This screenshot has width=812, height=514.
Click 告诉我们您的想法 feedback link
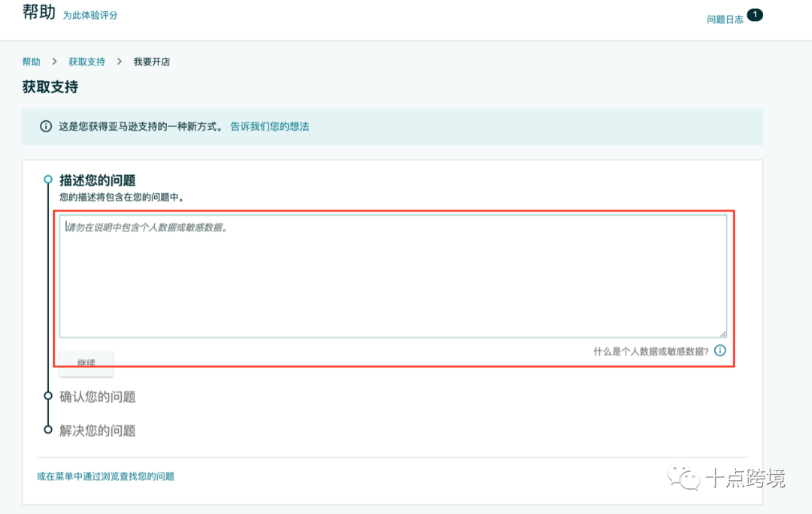(x=269, y=126)
